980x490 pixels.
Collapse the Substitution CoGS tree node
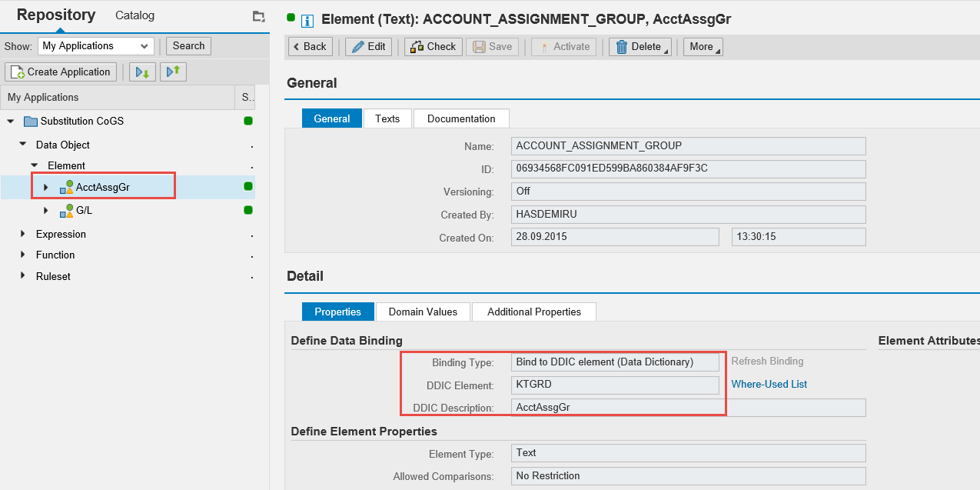[x=11, y=122]
